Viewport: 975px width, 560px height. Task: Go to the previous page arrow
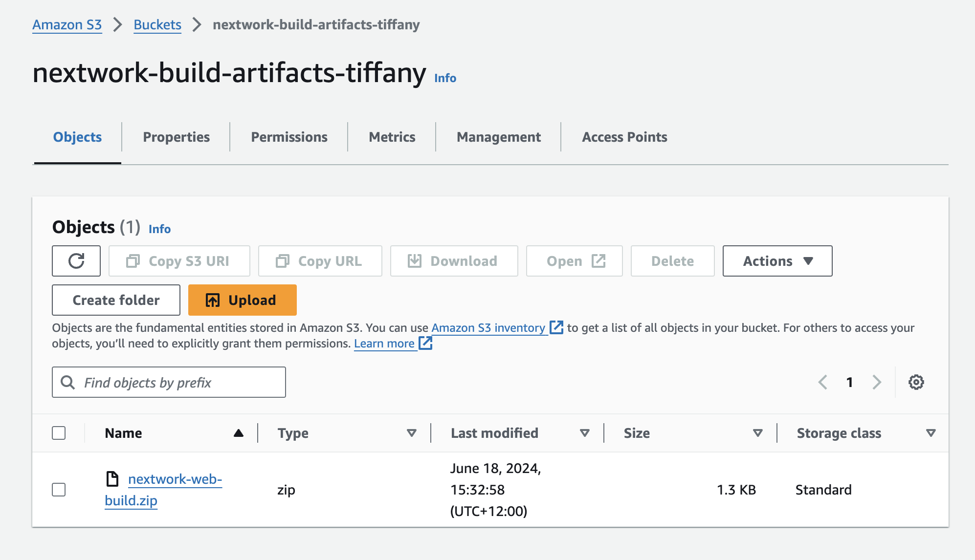coord(823,382)
